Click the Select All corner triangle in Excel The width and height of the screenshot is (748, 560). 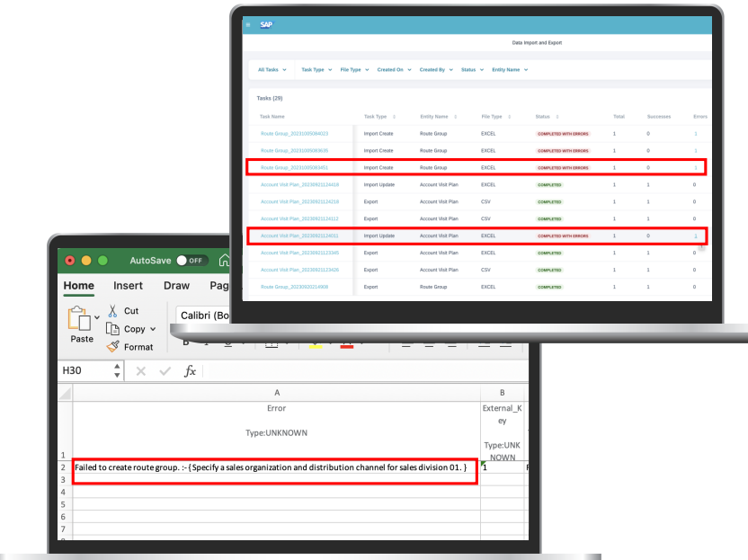coord(65,393)
